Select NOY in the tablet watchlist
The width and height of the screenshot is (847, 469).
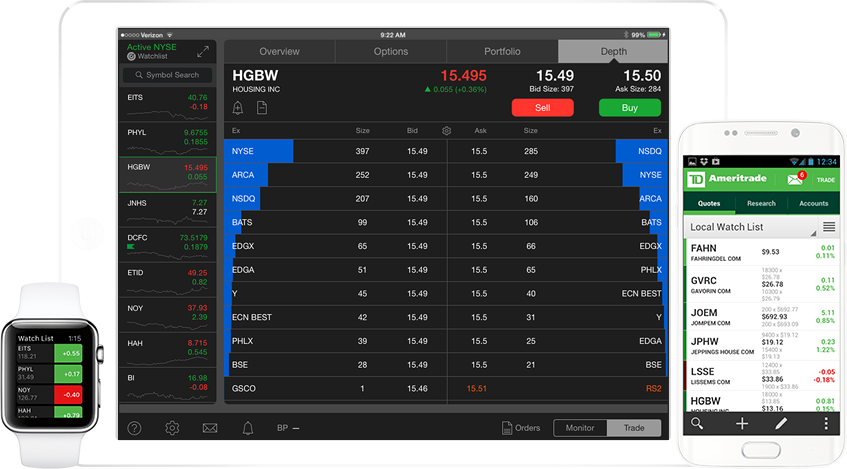coord(167,315)
